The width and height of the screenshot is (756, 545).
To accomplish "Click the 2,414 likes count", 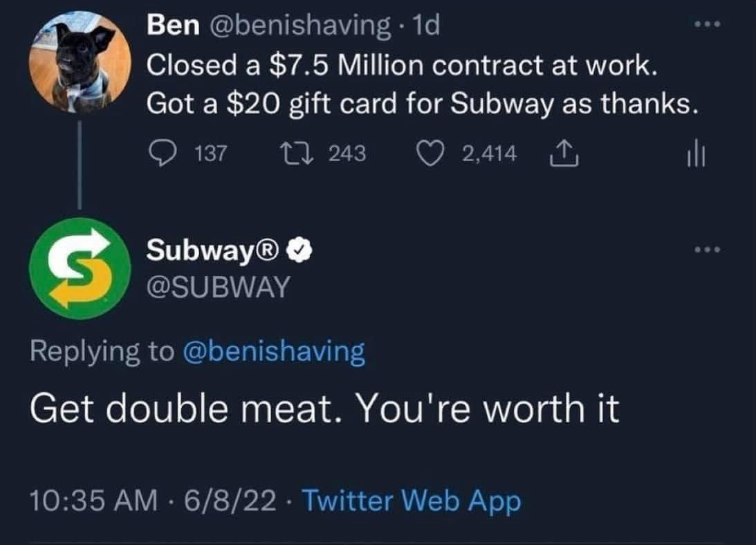I will click(x=490, y=154).
